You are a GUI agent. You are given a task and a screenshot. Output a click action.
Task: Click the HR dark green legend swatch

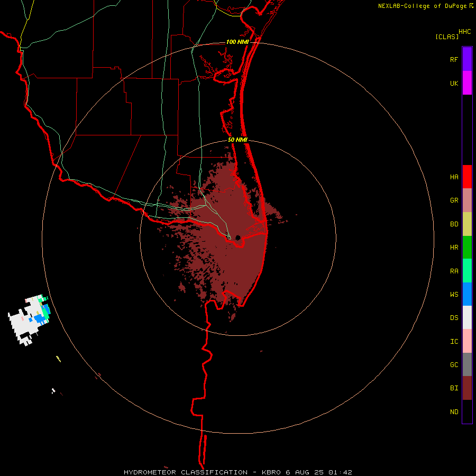click(x=467, y=248)
